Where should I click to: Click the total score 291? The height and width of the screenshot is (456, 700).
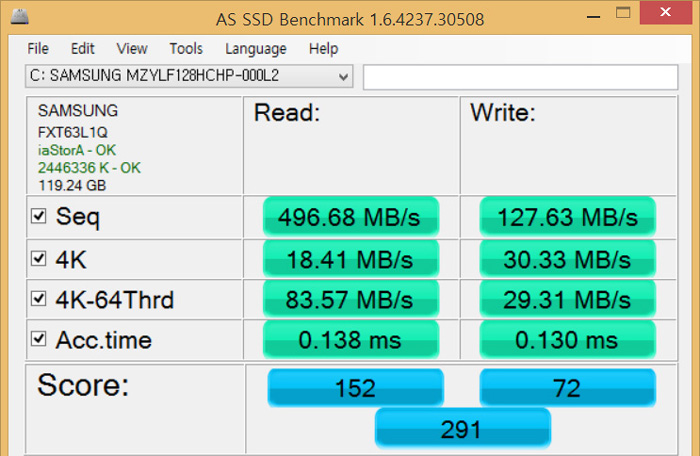click(463, 429)
